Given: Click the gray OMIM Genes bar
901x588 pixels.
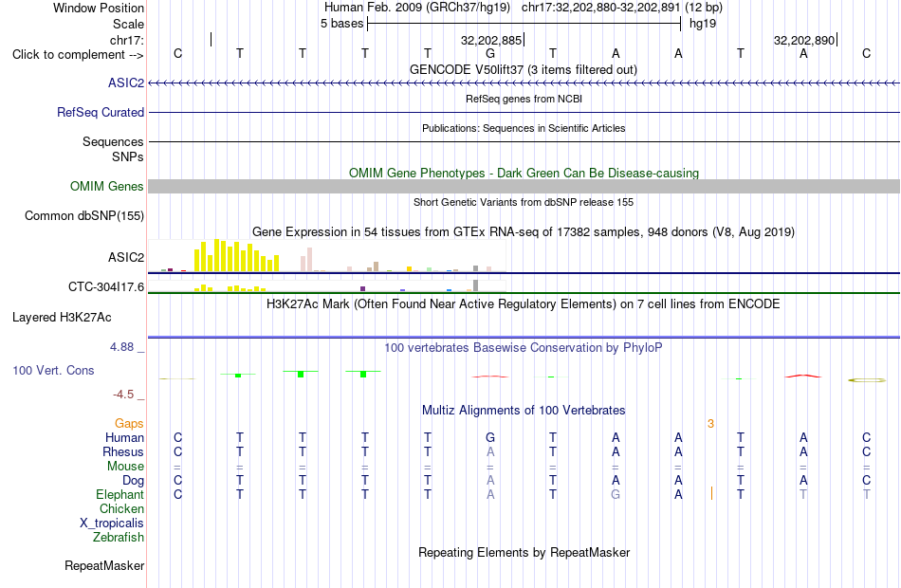Looking at the screenshot, I should [x=524, y=186].
